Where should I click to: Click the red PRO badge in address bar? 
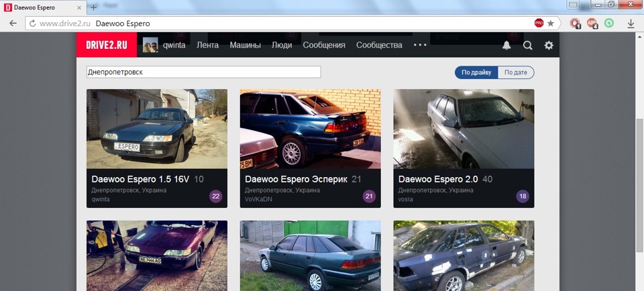[539, 23]
